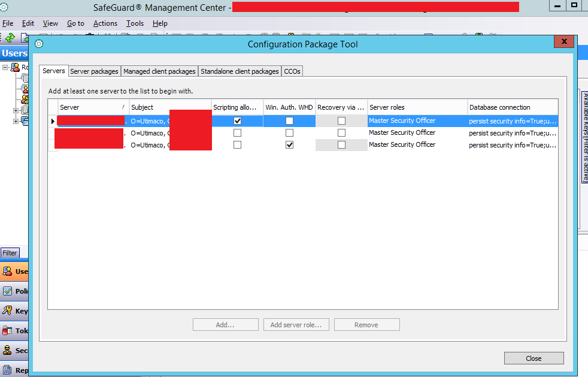The width and height of the screenshot is (588, 377).
Task: Enable Recovery via mobile for the second server
Action: tap(341, 133)
